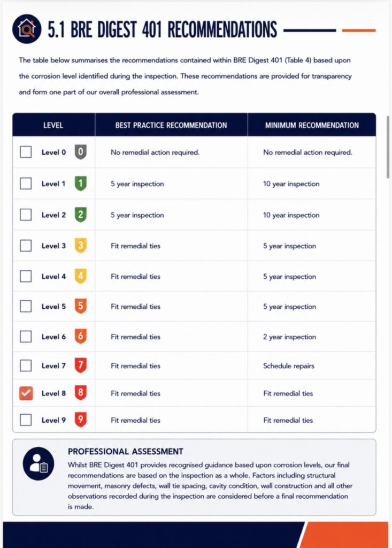Tick the Level 0 checkbox
The image size is (392, 548).
click(26, 152)
